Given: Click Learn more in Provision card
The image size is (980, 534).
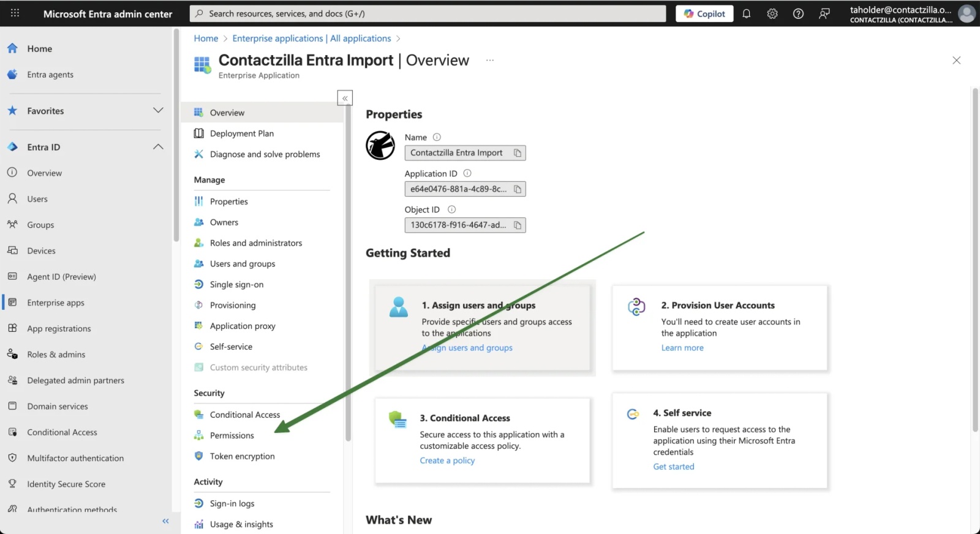Looking at the screenshot, I should pyautogui.click(x=682, y=348).
